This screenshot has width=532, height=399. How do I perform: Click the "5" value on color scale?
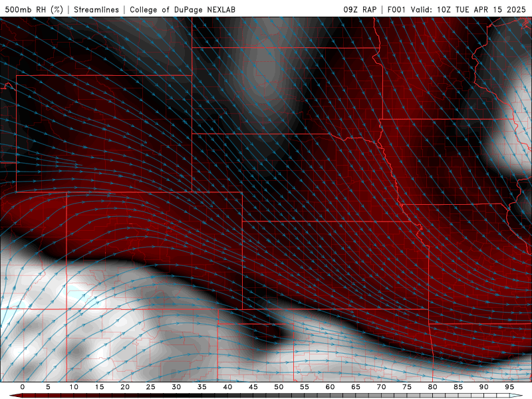click(x=48, y=387)
